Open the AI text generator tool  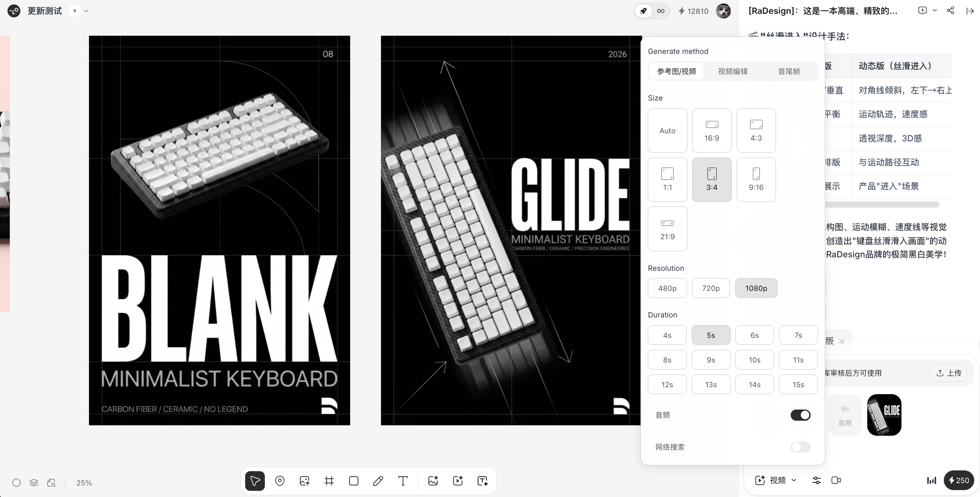pos(482,481)
